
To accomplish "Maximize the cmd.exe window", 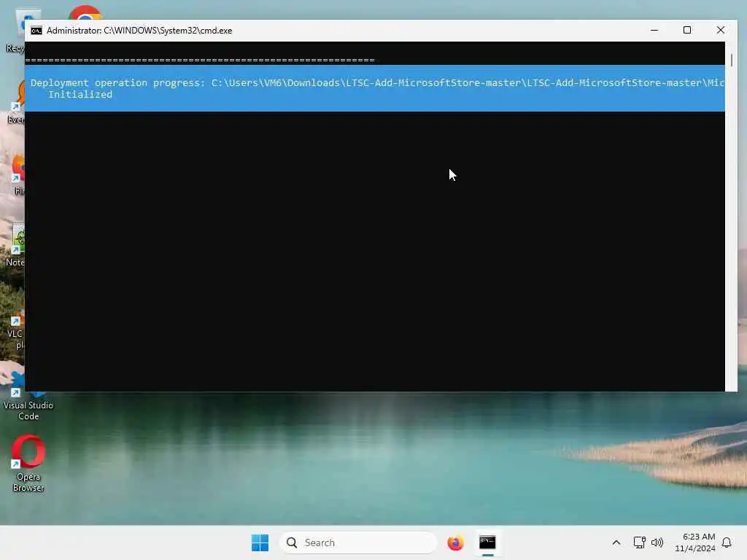I will (687, 31).
